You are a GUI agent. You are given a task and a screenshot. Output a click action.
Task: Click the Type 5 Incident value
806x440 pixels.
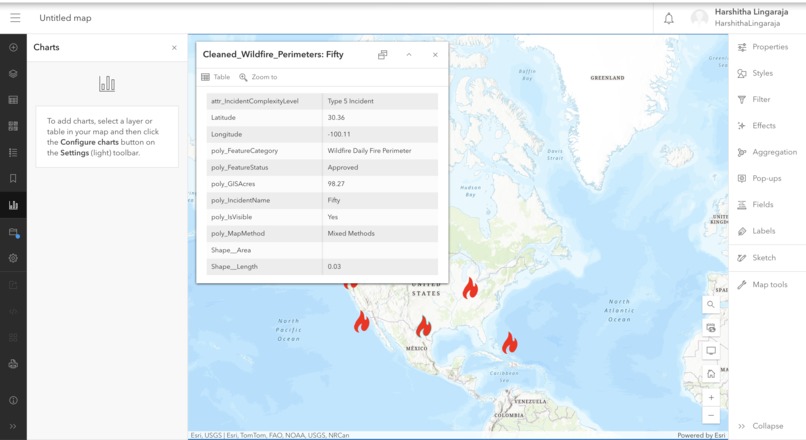(x=351, y=101)
